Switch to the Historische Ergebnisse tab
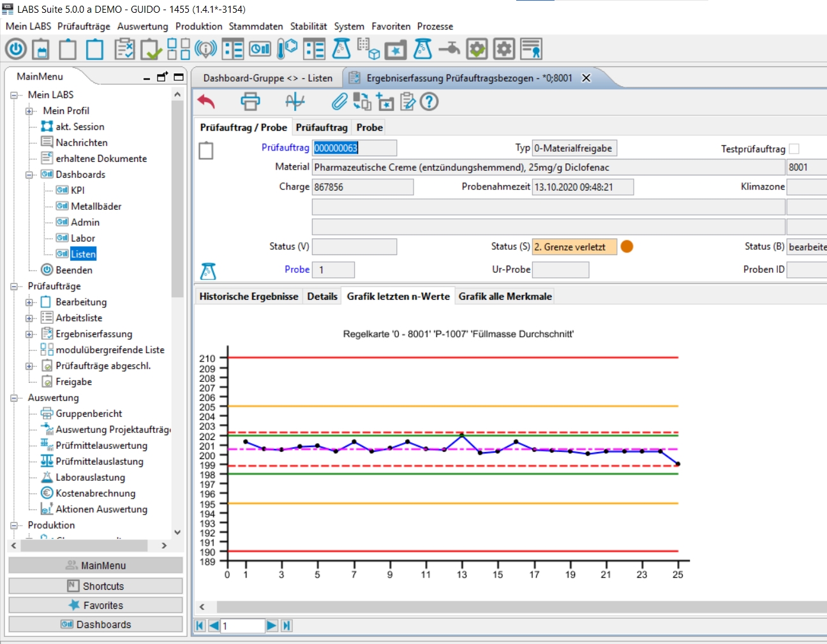Viewport: 827px width, 644px height. pos(248,296)
